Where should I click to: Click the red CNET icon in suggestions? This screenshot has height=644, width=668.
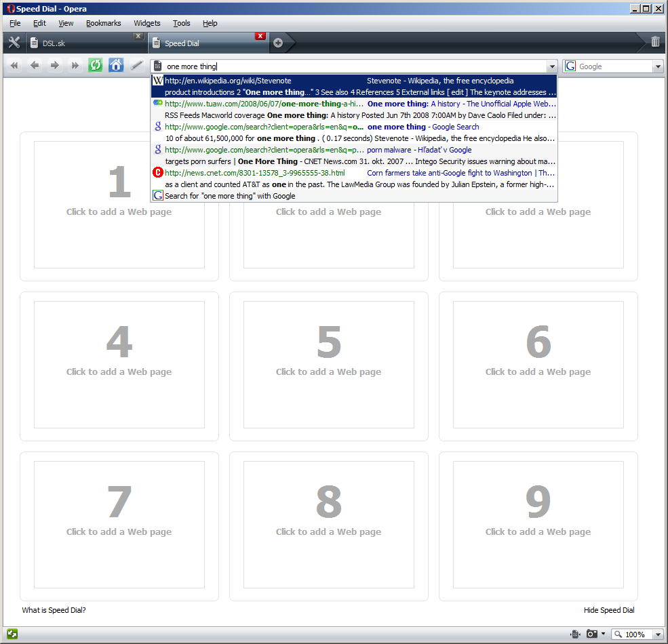click(158, 172)
